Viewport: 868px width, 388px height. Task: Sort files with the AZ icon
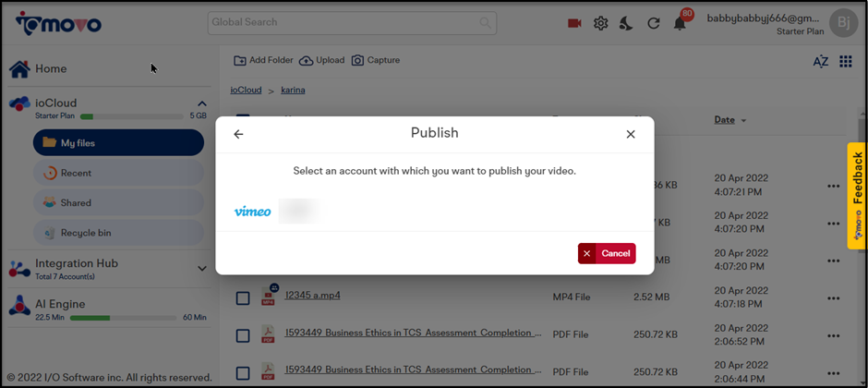point(820,62)
